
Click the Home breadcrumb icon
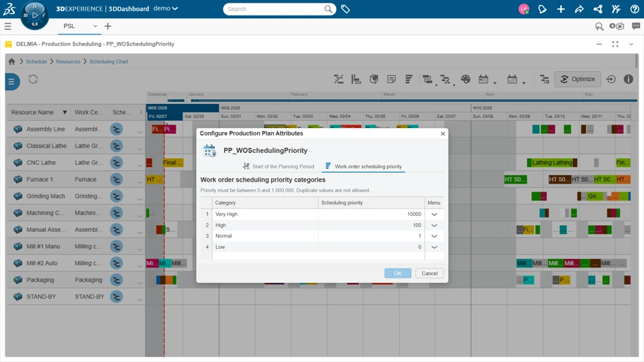coord(11,62)
